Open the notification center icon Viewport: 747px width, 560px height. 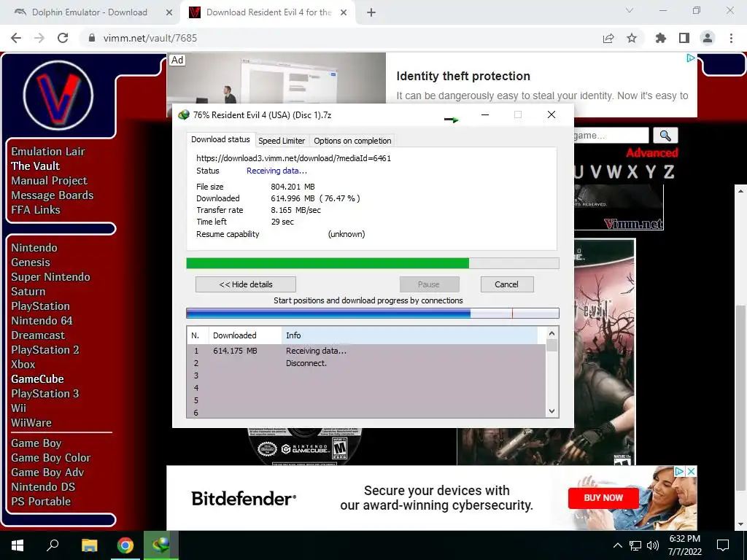coord(723,545)
